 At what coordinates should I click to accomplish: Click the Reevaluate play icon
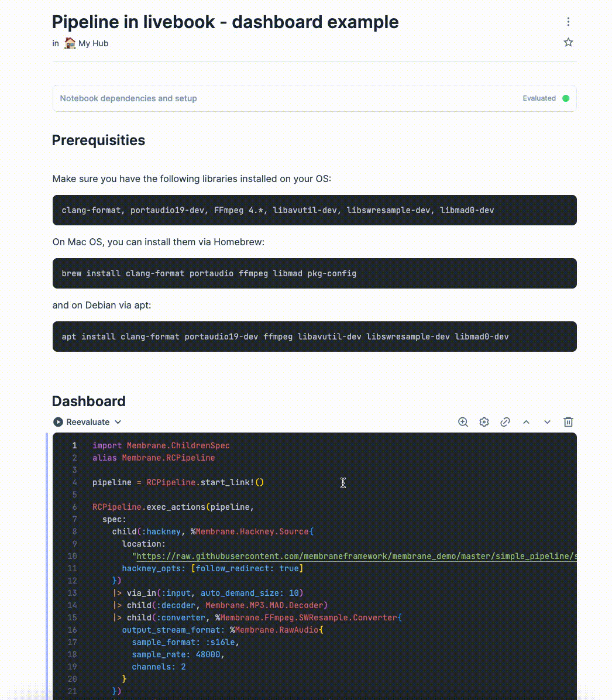click(58, 422)
